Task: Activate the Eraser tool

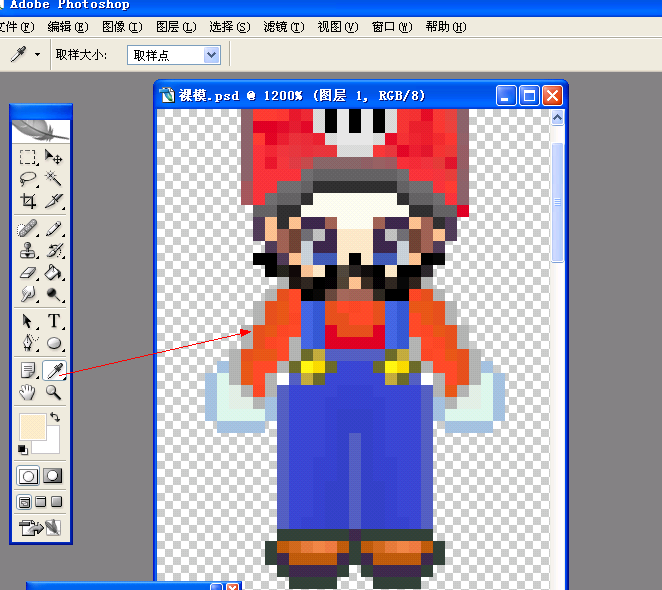Action: [x=28, y=272]
